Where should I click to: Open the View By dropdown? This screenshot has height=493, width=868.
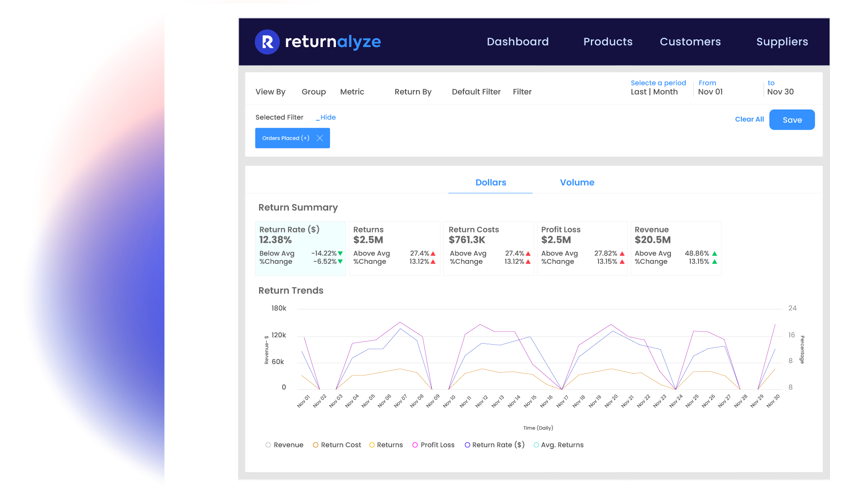click(270, 91)
